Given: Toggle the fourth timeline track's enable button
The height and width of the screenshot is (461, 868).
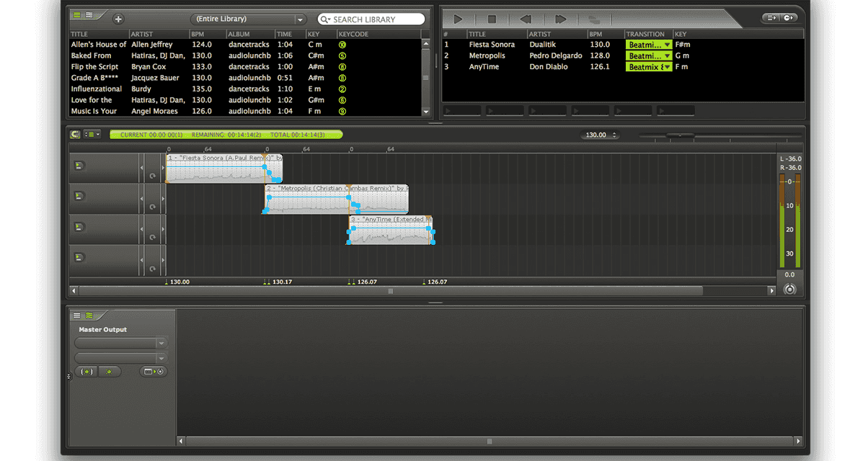Looking at the screenshot, I should coord(78,257).
